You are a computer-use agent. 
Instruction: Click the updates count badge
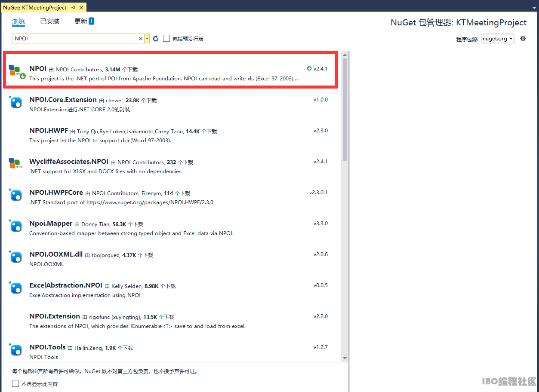91,21
